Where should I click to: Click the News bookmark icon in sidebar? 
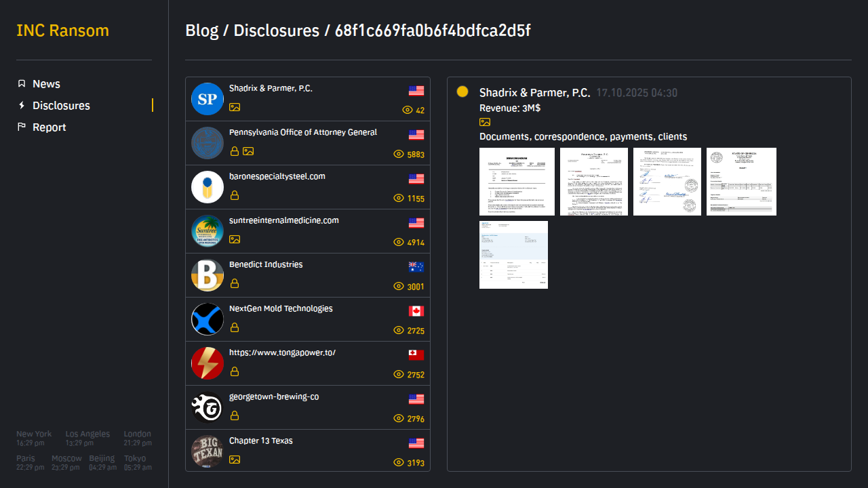[x=22, y=84]
